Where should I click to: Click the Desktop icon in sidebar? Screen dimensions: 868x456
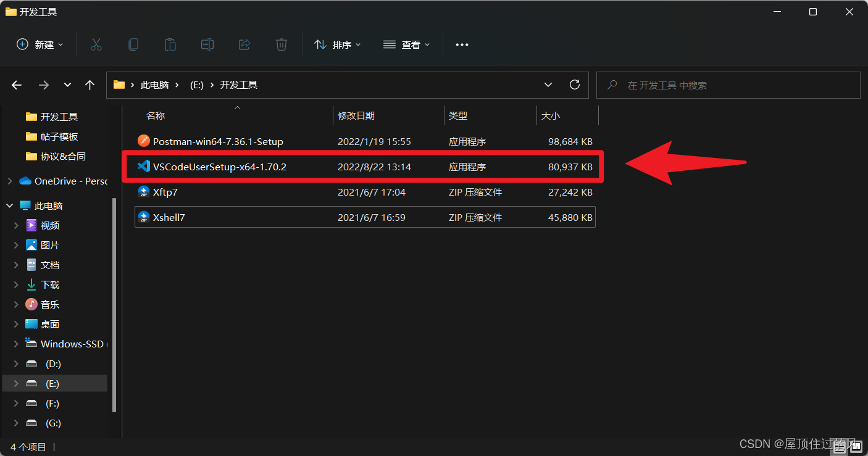[31, 324]
